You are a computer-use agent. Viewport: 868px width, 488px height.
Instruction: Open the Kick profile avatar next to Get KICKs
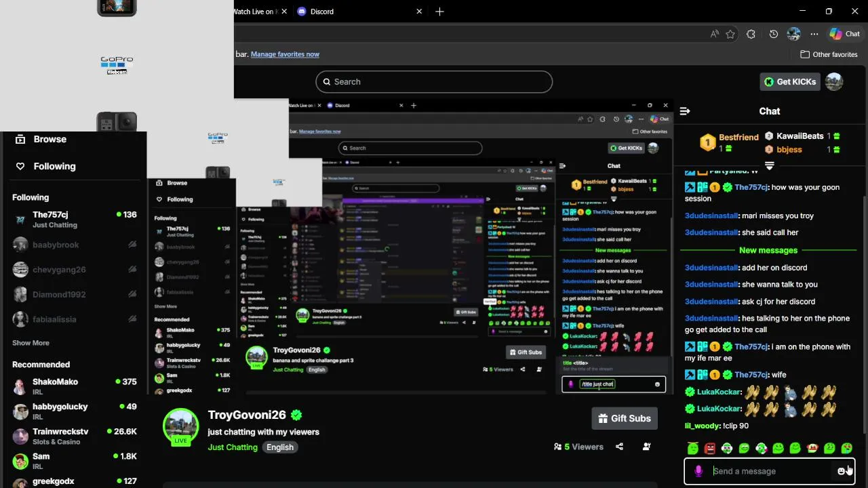point(834,81)
